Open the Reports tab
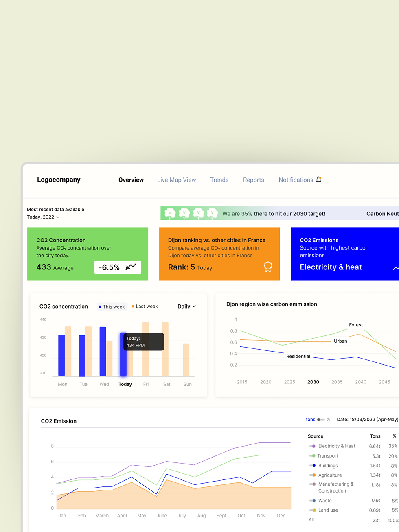 tap(254, 180)
